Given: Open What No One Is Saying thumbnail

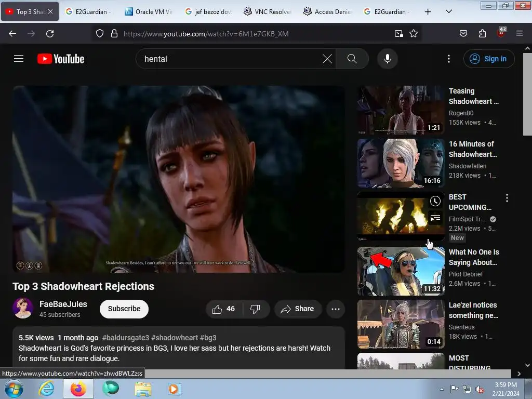Looking at the screenshot, I should pyautogui.click(x=401, y=271).
